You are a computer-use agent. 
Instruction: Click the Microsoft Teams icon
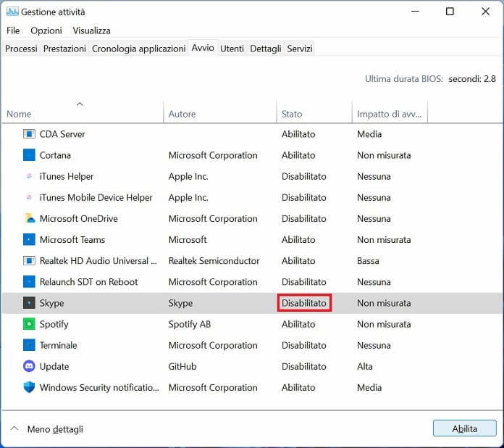point(29,240)
